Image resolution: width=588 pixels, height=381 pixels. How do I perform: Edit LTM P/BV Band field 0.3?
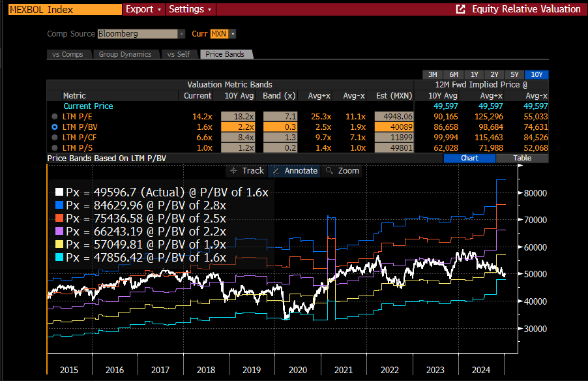pyautogui.click(x=280, y=127)
